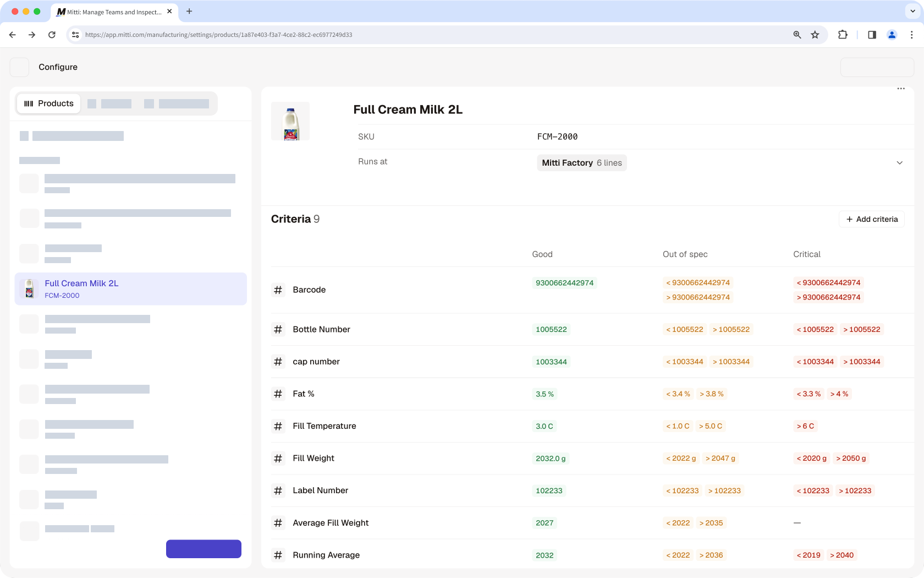Click the hash icon beside Label Number
This screenshot has height=578, width=924.
tap(278, 490)
